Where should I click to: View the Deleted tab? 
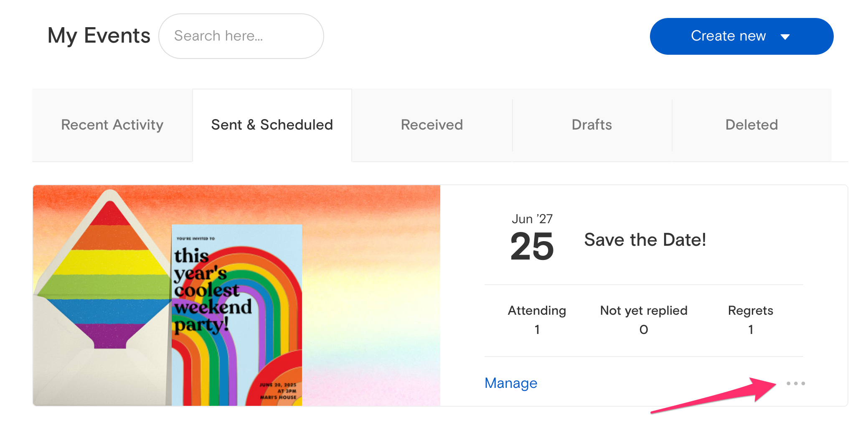751,125
